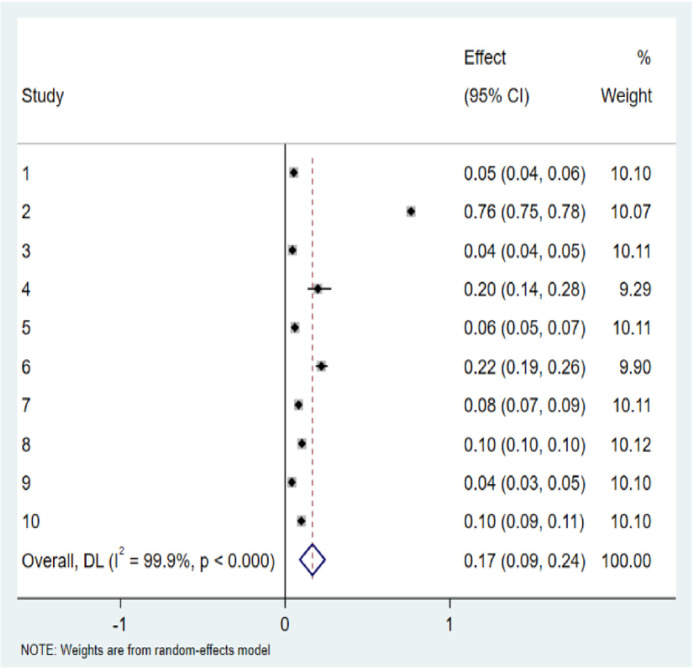Click the Study 2 data point marker
This screenshot has height=668, width=694.
point(411,211)
